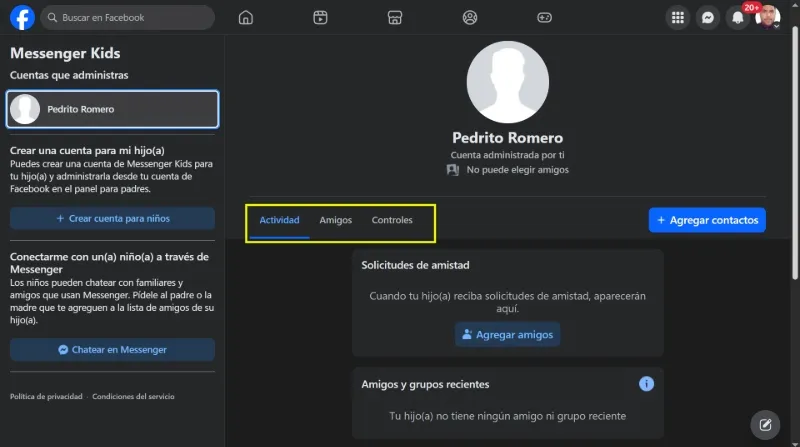Click the 'Messenger Kids' title
Viewport: 800px width, 447px height.
[x=65, y=53]
